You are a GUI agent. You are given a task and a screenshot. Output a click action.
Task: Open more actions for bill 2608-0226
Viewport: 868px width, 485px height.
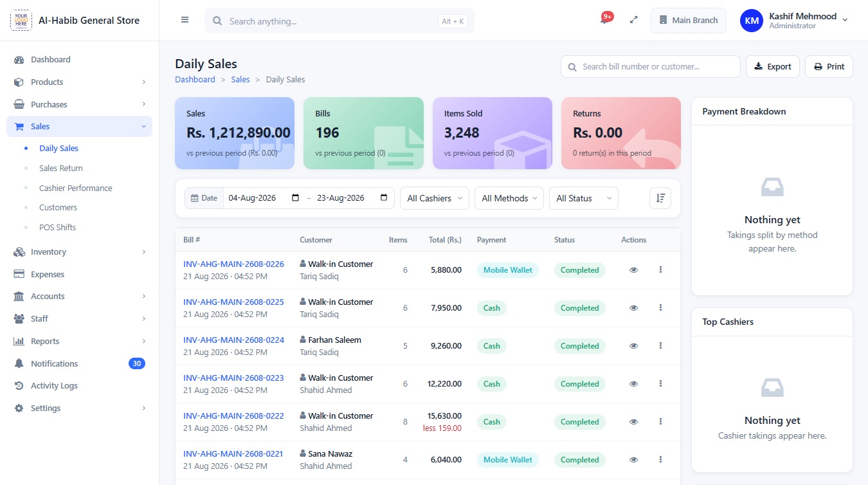pyautogui.click(x=660, y=270)
